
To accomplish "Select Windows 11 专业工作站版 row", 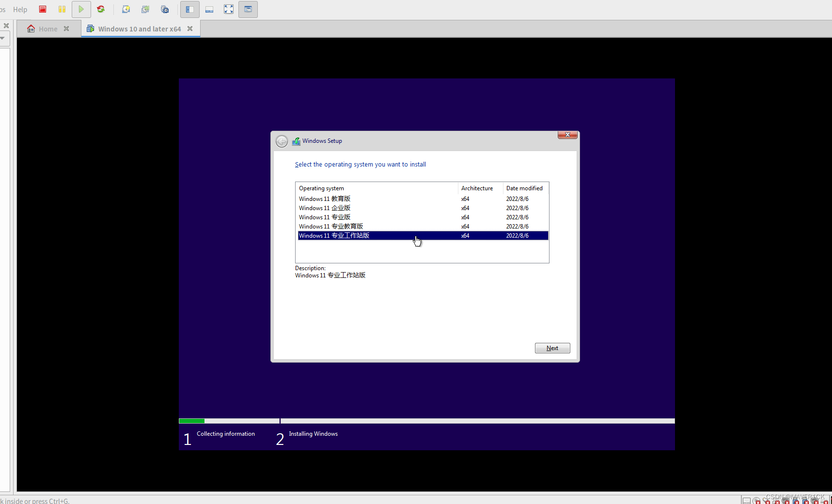I will pyautogui.click(x=423, y=236).
